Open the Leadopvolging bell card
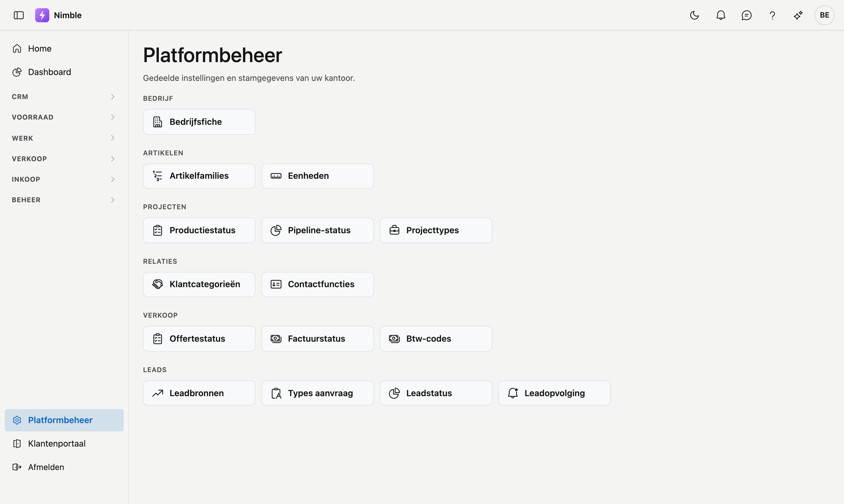 554,393
